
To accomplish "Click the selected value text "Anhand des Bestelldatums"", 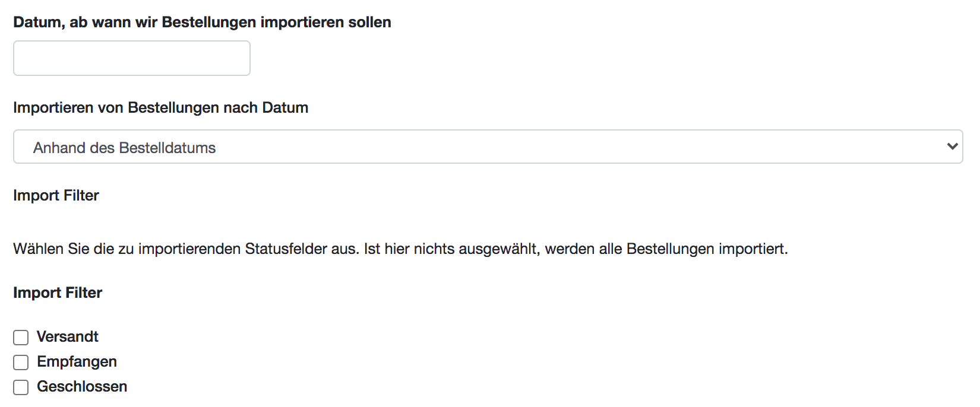I will pyautogui.click(x=124, y=148).
